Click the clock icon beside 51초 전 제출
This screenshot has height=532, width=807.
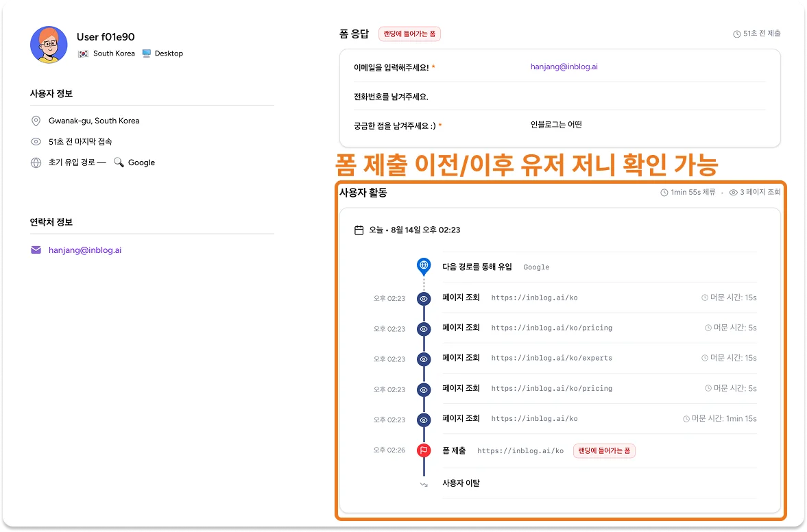[x=737, y=34]
